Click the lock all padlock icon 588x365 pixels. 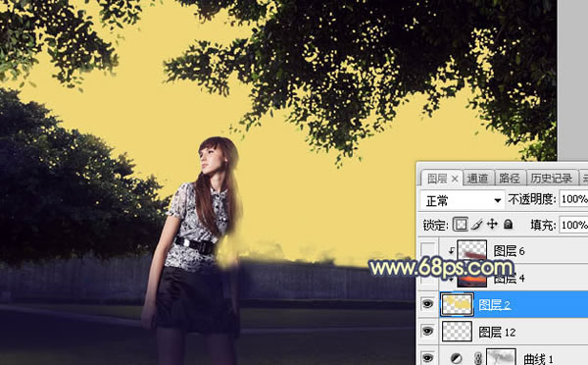tap(508, 225)
